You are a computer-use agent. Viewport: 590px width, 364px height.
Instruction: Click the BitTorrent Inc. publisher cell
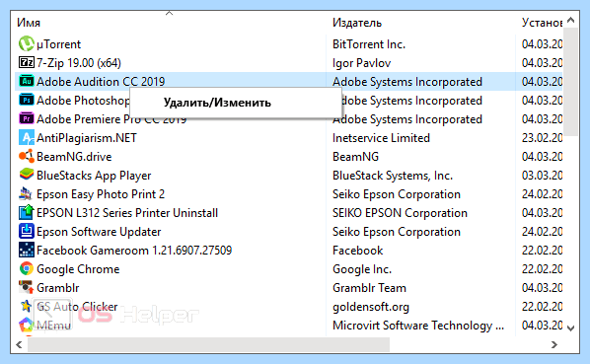pyautogui.click(x=369, y=44)
